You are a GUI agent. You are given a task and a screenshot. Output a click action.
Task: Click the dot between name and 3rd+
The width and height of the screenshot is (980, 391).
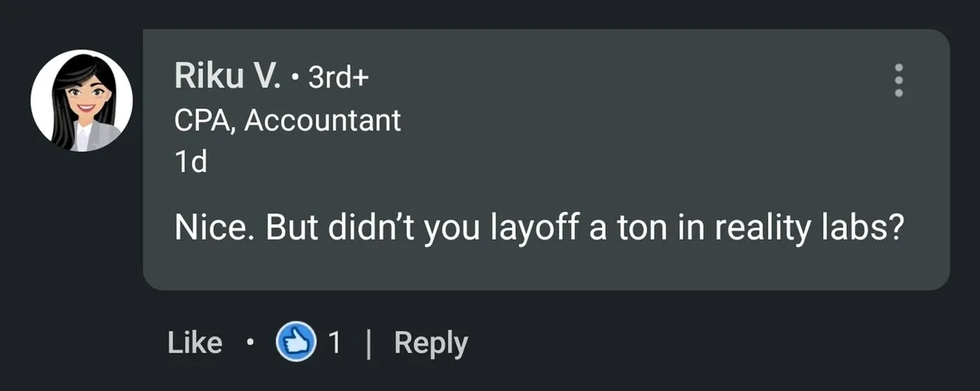[294, 78]
